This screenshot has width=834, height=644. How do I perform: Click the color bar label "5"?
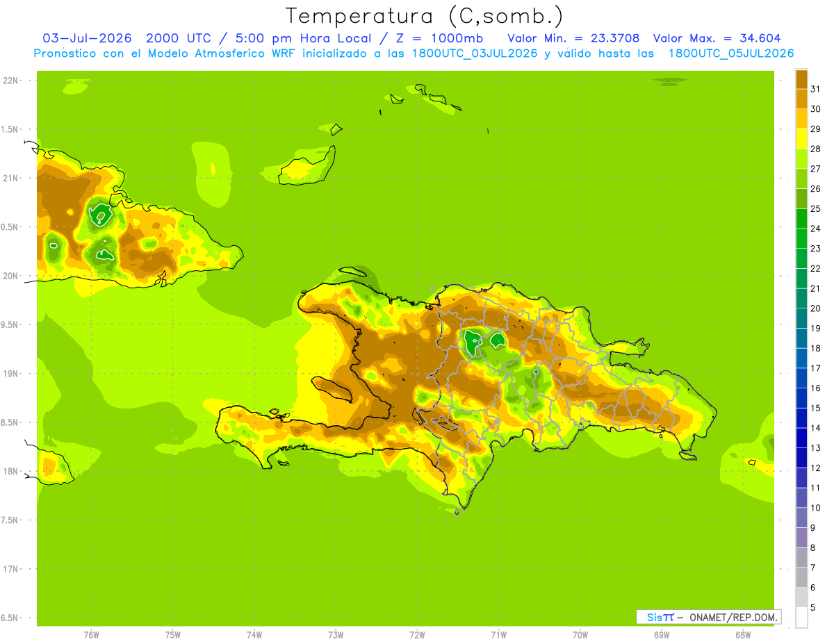(x=813, y=608)
